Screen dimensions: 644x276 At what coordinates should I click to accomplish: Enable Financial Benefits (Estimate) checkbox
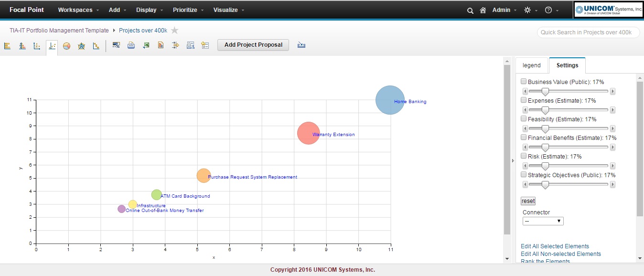pyautogui.click(x=524, y=138)
